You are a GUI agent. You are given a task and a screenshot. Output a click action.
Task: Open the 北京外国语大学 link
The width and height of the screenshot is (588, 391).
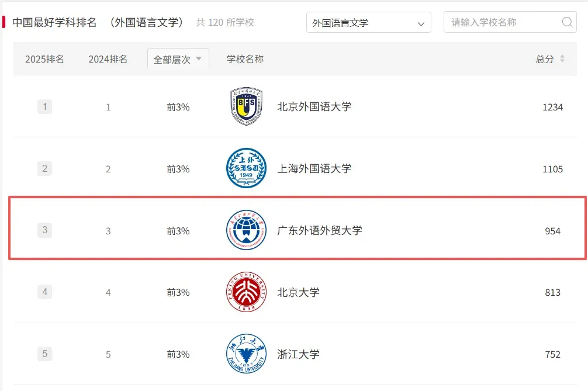[314, 107]
